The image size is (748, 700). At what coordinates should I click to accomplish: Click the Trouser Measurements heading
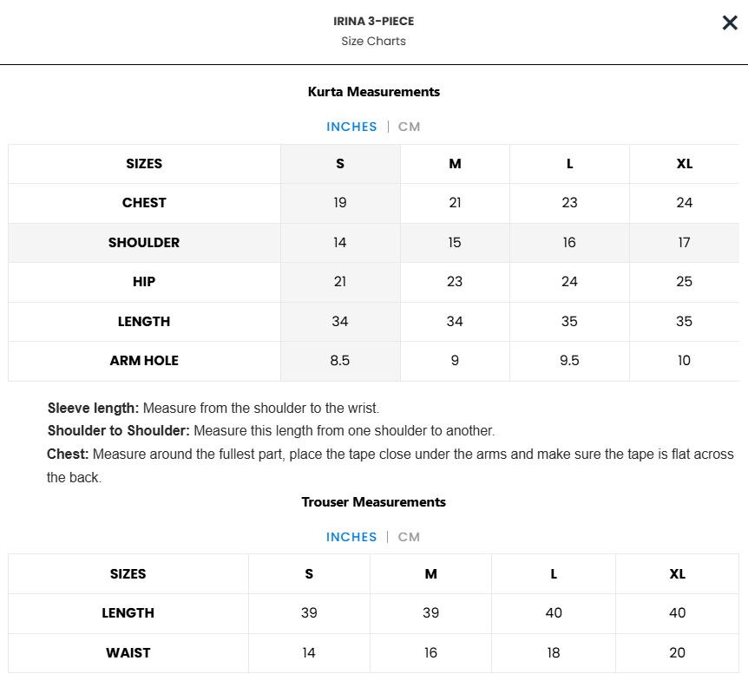[373, 502]
